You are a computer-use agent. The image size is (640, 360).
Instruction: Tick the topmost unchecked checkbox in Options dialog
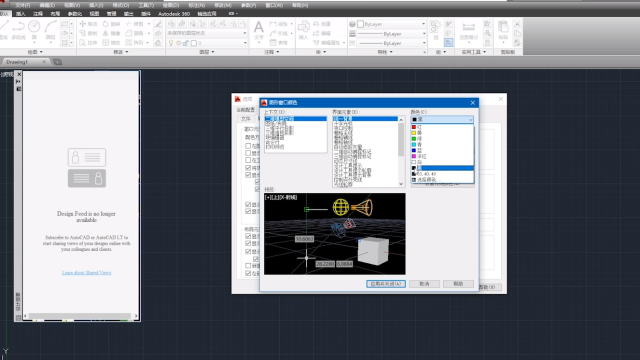coord(248,146)
